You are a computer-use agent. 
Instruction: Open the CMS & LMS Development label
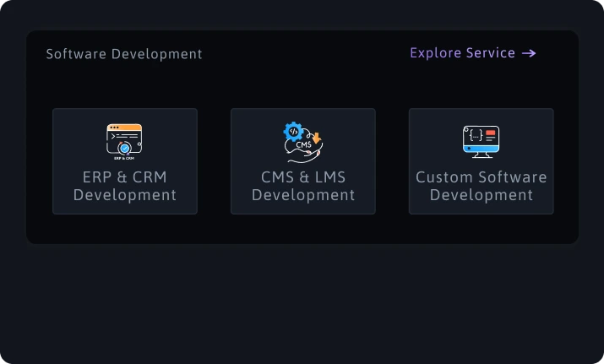coord(303,186)
